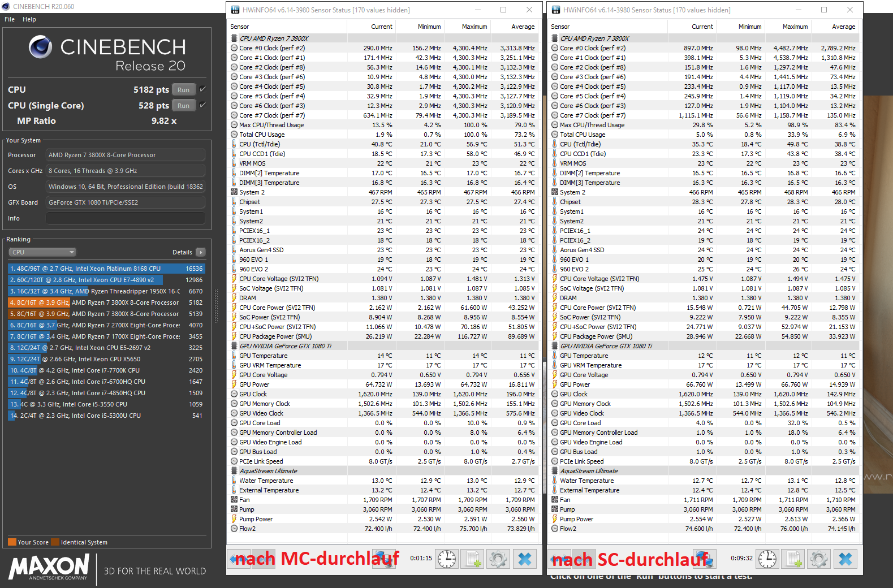The height and width of the screenshot is (588, 893).
Task: Click the Maxon logo at the bottom
Action: tap(49, 567)
